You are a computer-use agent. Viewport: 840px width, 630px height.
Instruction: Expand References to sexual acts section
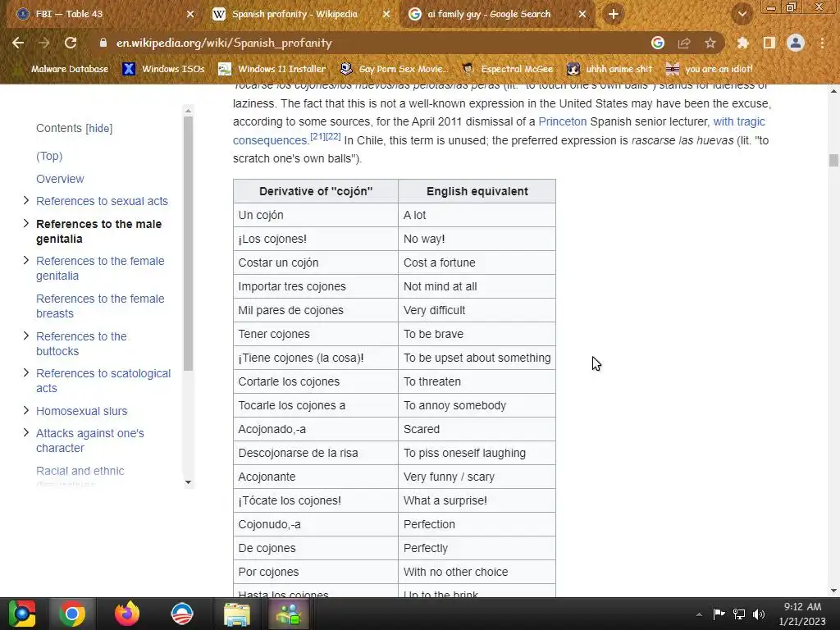tap(25, 200)
